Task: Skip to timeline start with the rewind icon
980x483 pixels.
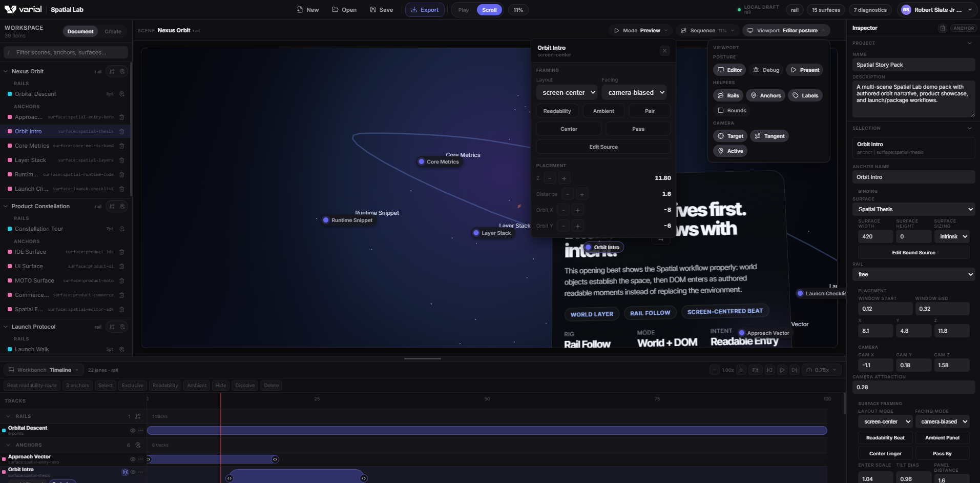Action: coord(769,370)
